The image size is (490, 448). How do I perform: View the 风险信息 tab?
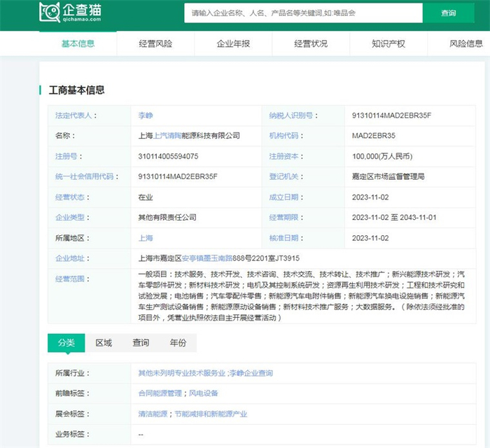point(465,43)
